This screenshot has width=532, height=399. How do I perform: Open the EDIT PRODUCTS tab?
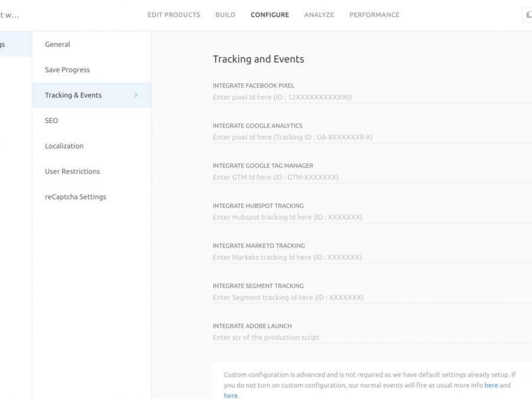pos(174,15)
